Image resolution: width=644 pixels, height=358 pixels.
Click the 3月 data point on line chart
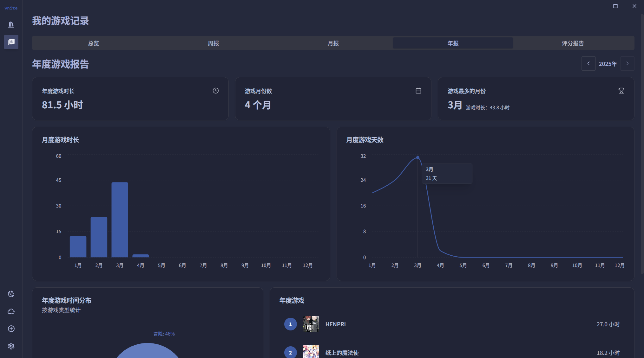tap(418, 157)
